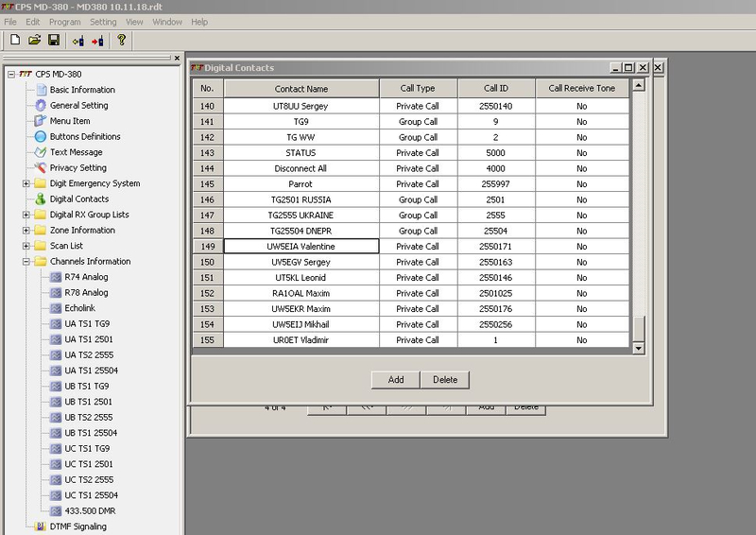Click the General Setting gear icon
756x535 pixels.
pos(41,105)
